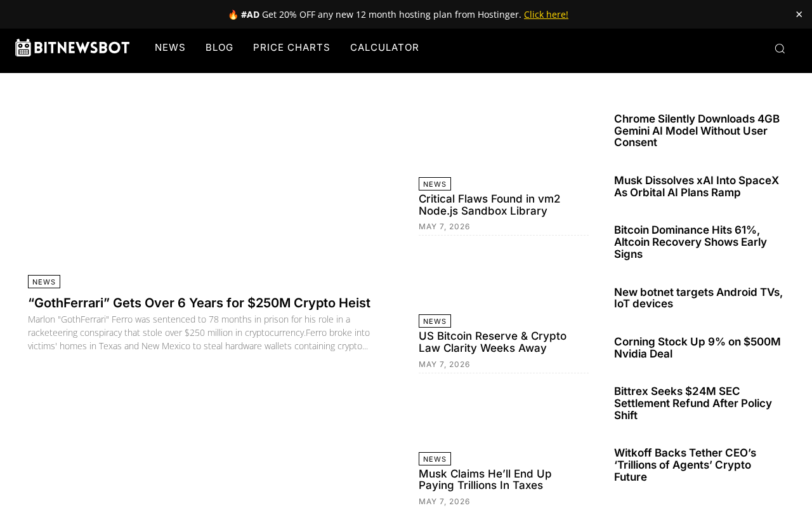Viewport: 812px width, 508px height.
Task: Go to the Blog section
Action: pyautogui.click(x=219, y=48)
